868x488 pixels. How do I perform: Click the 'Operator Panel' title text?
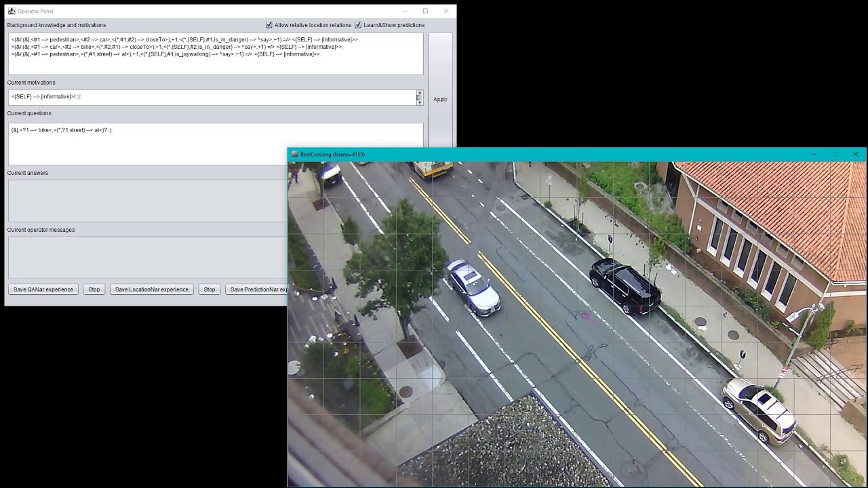click(x=35, y=11)
